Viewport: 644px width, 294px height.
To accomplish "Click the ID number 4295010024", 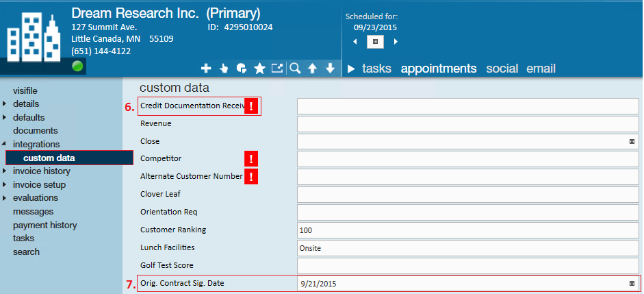I will (x=248, y=27).
